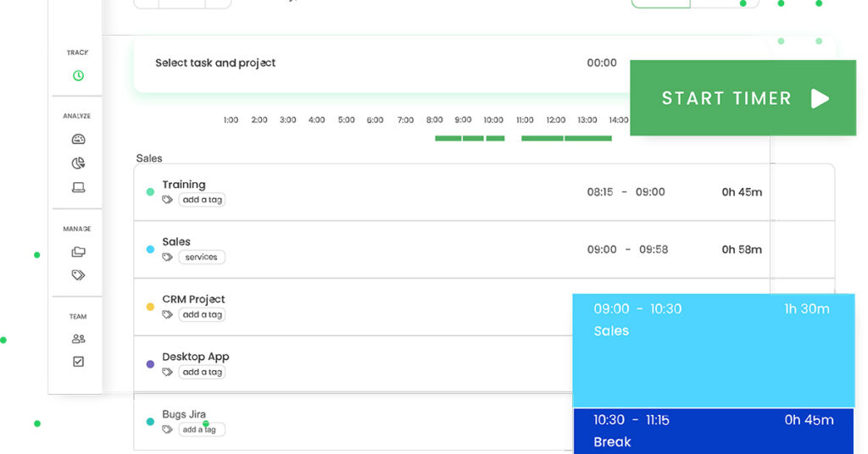
Task: Click the tag icon in Training row
Action: pos(168,200)
